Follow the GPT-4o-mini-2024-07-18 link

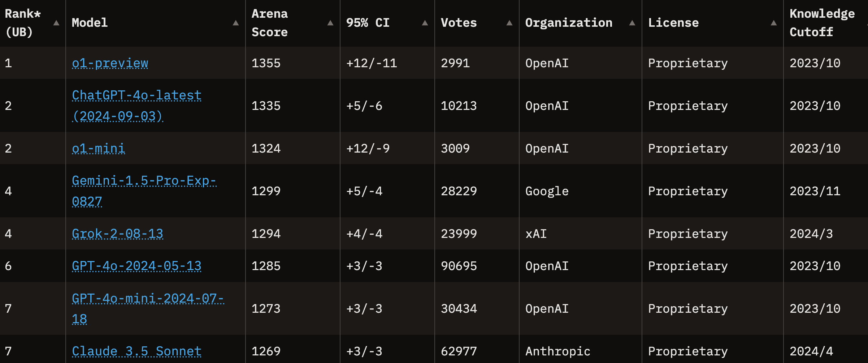pos(148,308)
